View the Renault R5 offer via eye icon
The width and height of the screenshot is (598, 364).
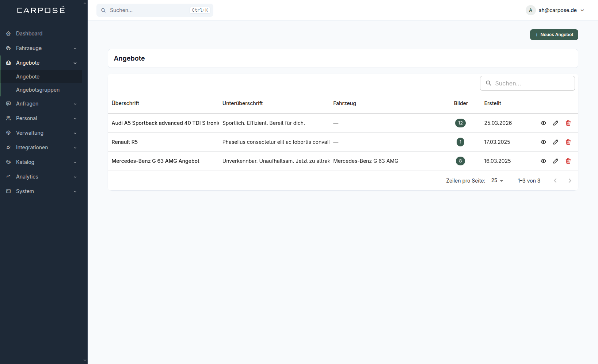[x=543, y=142]
